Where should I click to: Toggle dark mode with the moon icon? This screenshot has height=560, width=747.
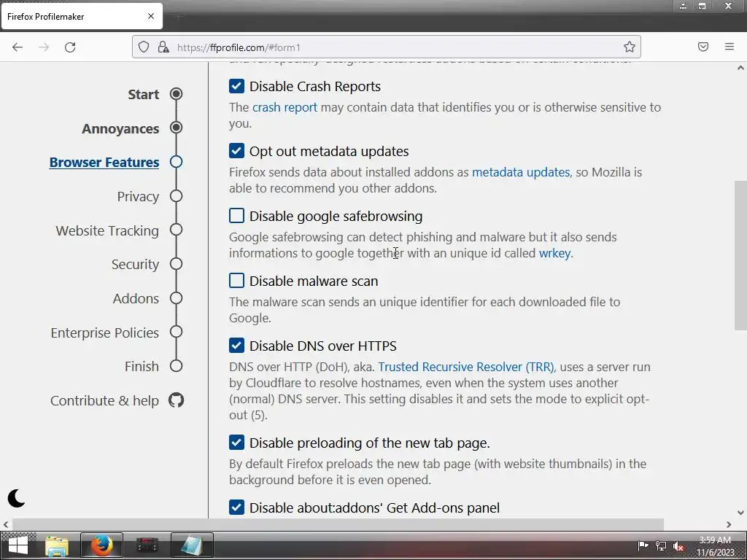coord(16,498)
